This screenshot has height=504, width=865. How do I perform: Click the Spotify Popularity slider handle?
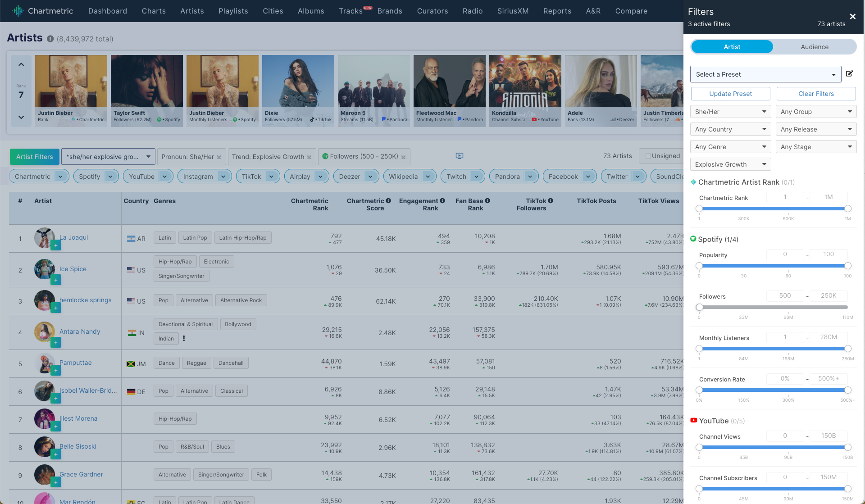pos(699,266)
